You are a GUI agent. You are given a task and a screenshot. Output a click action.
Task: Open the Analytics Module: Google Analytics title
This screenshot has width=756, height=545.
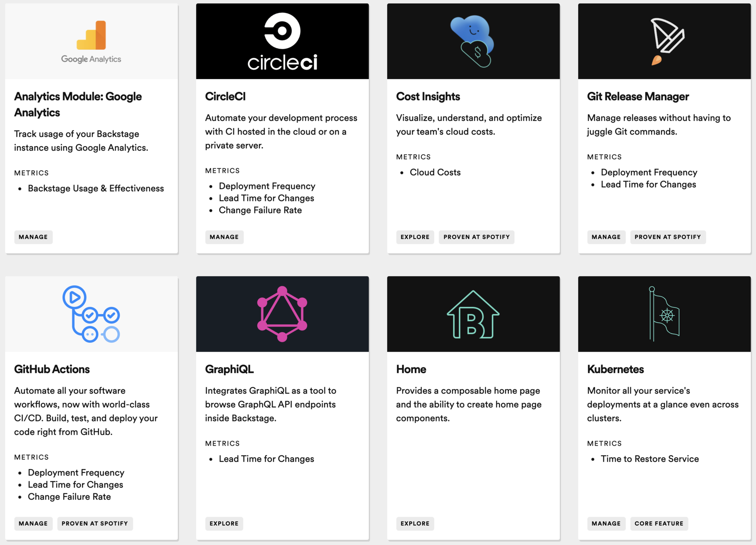click(78, 105)
